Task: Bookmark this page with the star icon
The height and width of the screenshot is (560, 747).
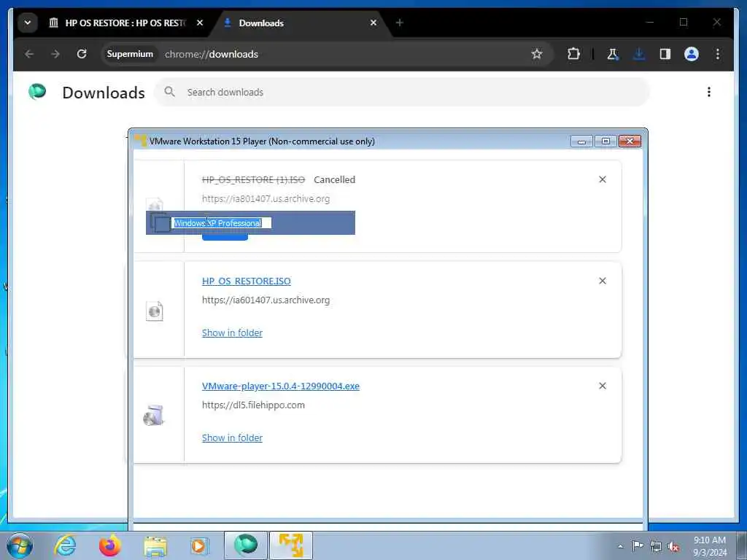Action: click(x=537, y=54)
